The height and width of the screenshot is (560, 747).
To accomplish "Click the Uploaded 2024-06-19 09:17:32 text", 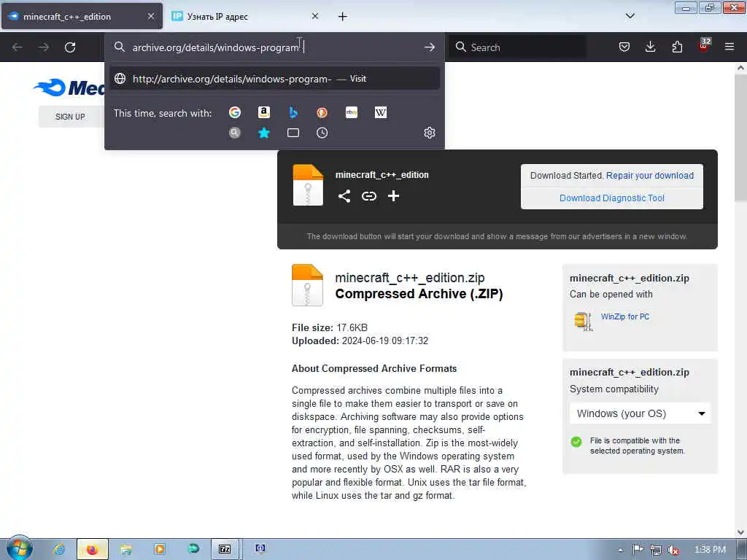I will tap(360, 341).
